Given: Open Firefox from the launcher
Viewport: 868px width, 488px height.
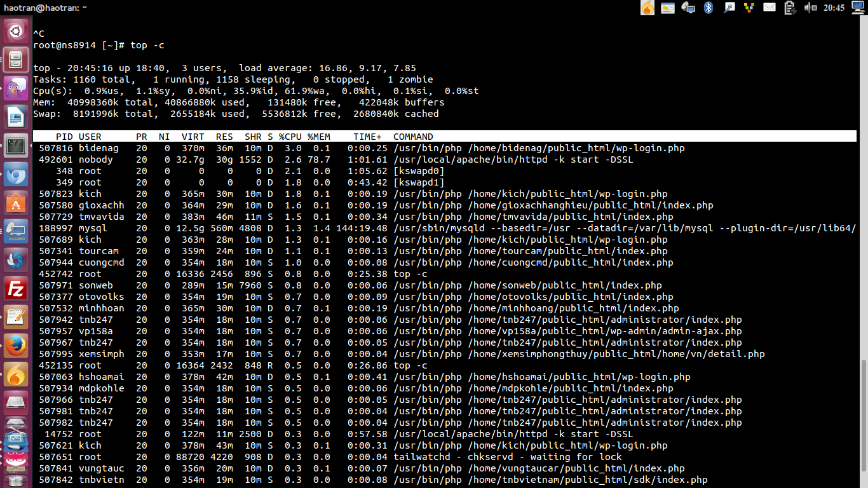Looking at the screenshot, I should (16, 346).
